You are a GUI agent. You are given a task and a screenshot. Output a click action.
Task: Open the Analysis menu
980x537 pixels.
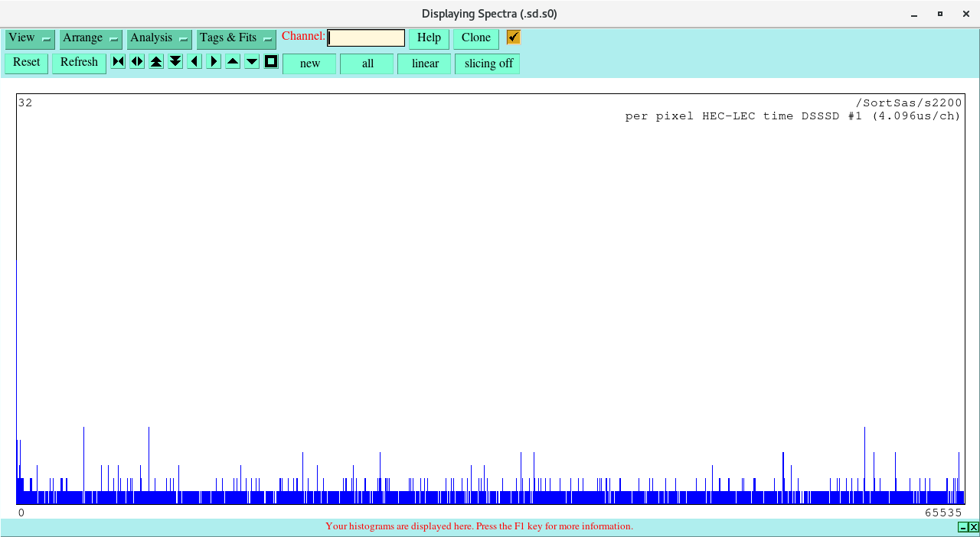159,38
